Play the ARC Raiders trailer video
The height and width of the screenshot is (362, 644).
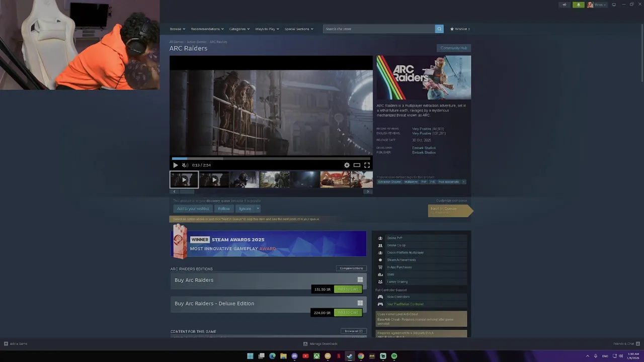(175, 165)
